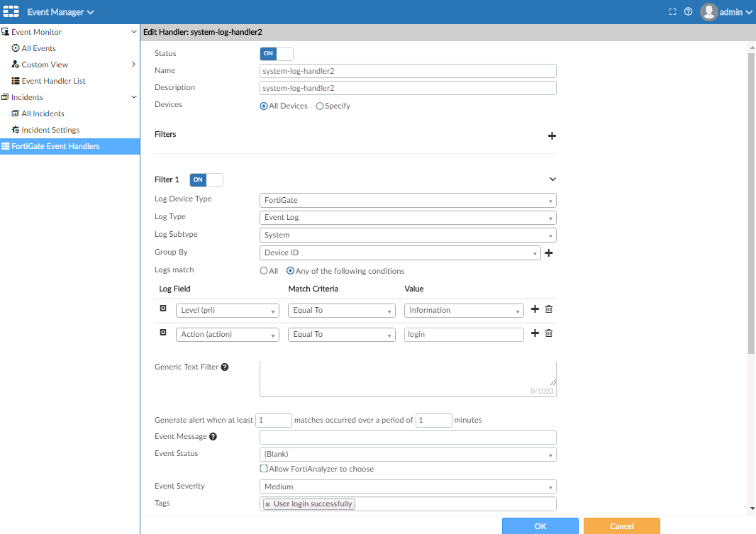This screenshot has width=756, height=534.
Task: Open the Event Status dropdown
Action: [408, 455]
